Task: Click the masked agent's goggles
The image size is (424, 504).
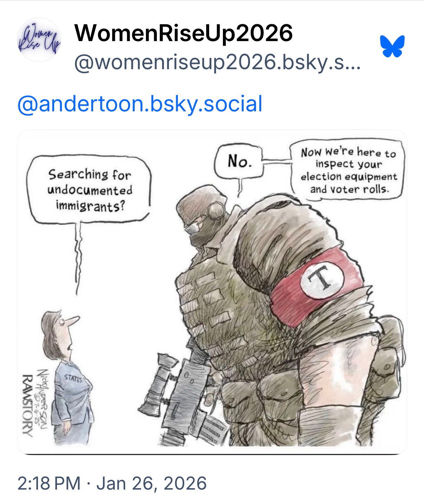Action: (x=195, y=226)
